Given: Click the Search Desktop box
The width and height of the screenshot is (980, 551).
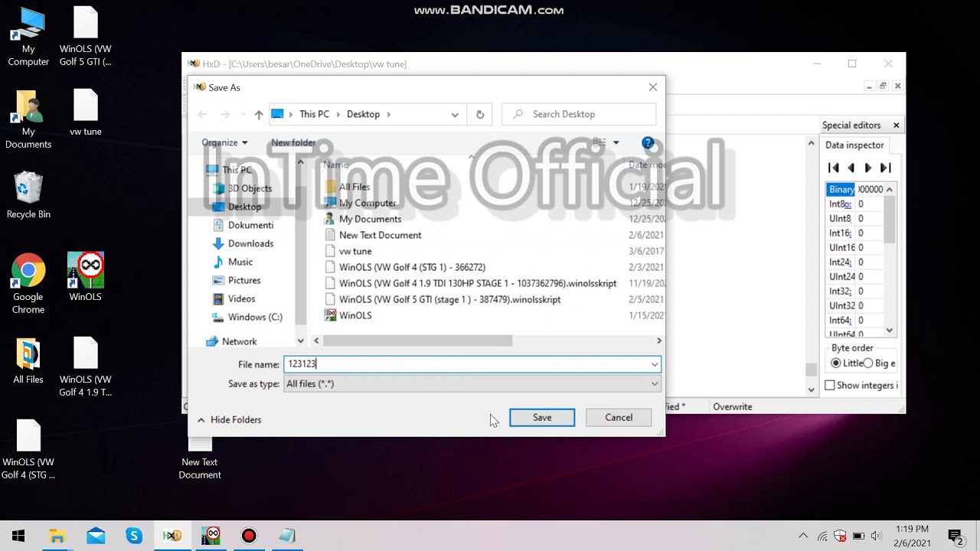Looking at the screenshot, I should pos(579,114).
